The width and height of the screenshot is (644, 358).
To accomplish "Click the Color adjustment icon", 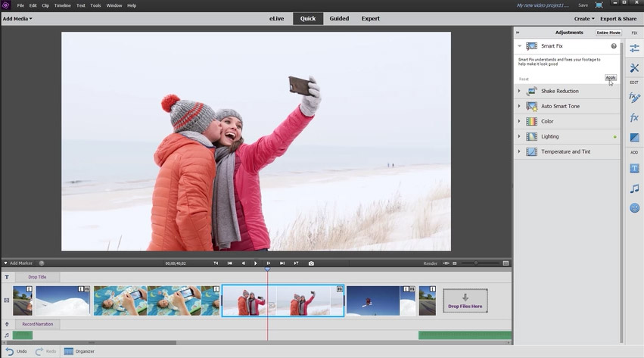I will click(x=531, y=122).
